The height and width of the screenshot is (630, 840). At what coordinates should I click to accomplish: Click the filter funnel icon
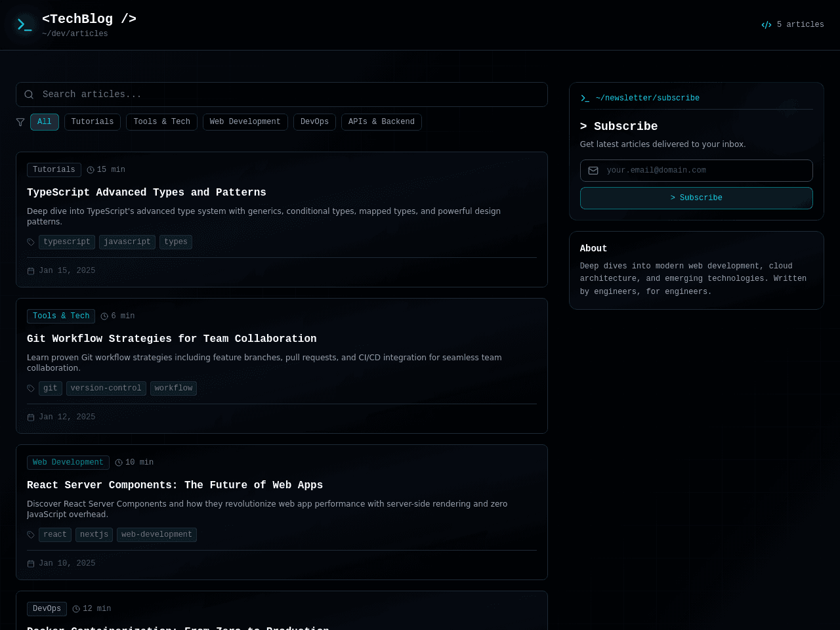20,122
